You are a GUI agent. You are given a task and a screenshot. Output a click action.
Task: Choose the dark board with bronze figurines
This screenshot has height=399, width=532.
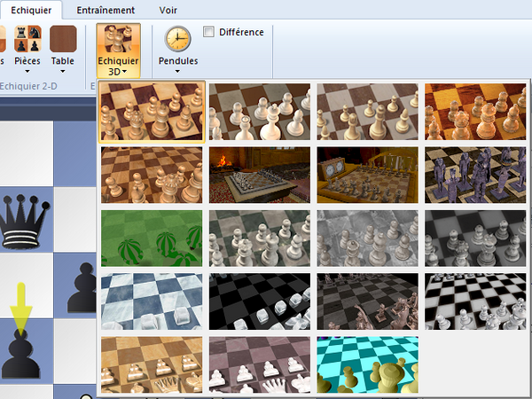[367, 301]
